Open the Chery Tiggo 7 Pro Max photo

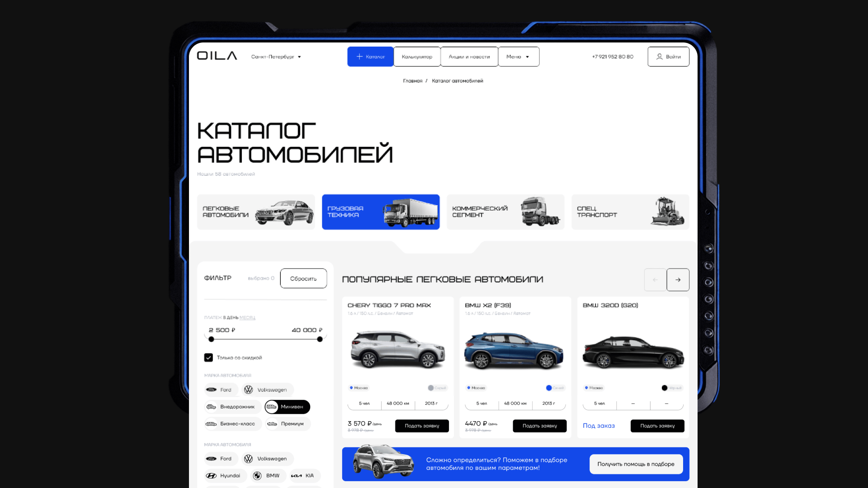tap(398, 349)
